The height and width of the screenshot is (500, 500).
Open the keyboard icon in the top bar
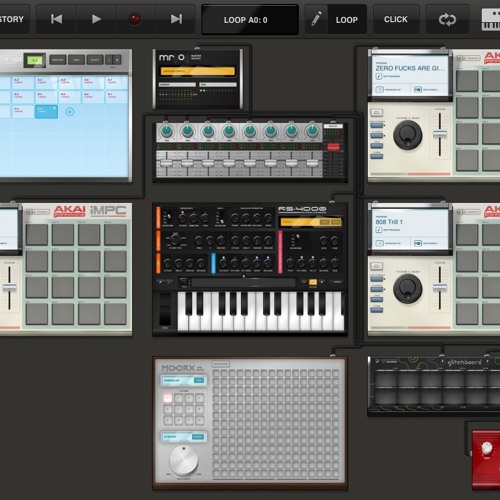pos(491,20)
